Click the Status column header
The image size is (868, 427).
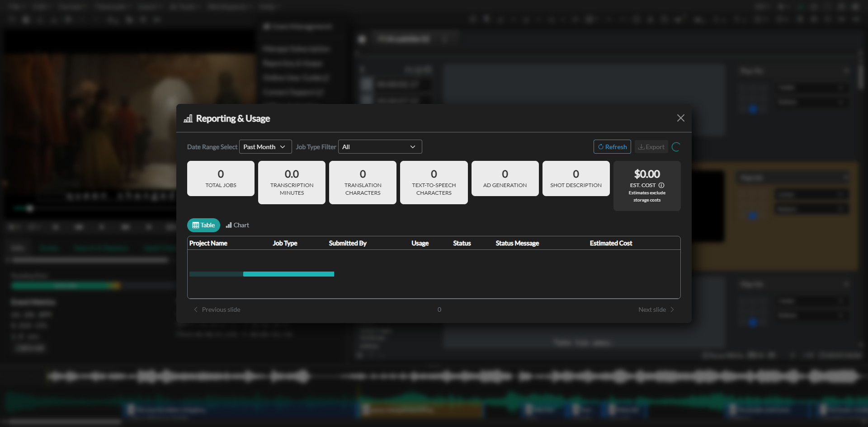462,243
